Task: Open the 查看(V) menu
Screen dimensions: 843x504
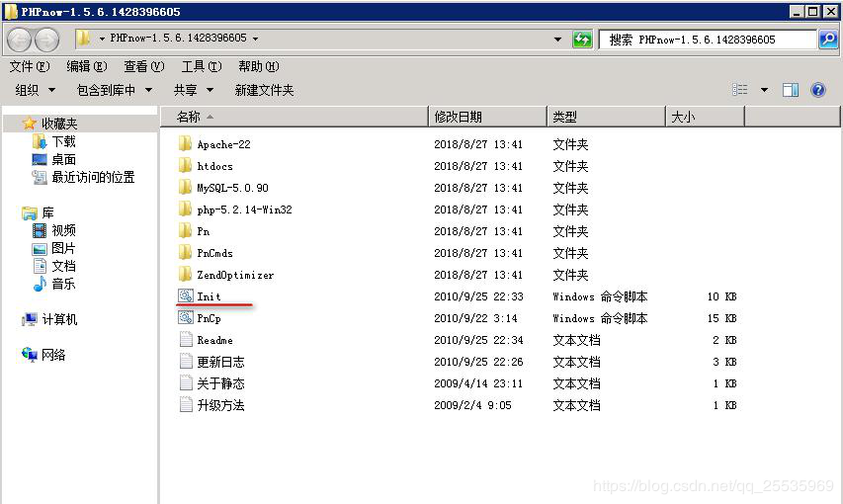Action: coord(144,66)
